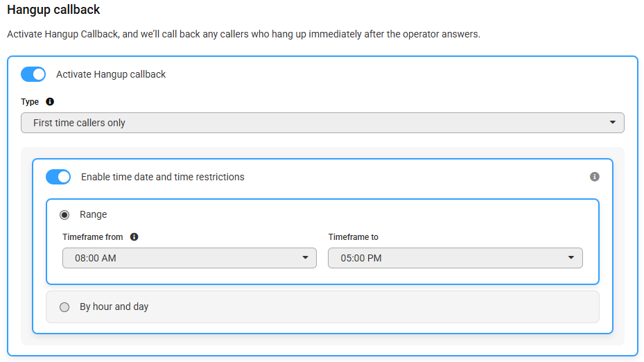This screenshot has height=362, width=644.
Task: Choose the By hour and day radio button
Action: pos(64,307)
